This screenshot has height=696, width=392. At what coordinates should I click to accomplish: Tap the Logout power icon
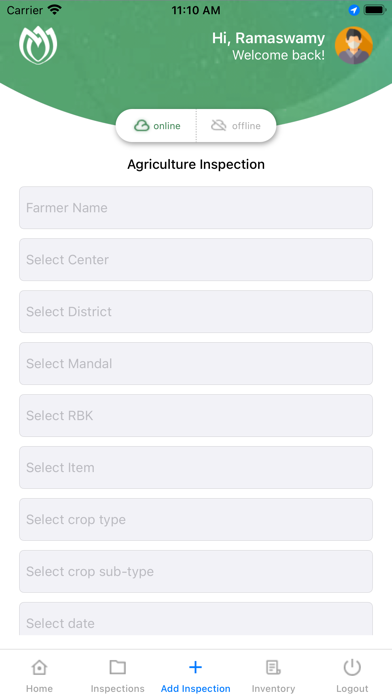352,667
